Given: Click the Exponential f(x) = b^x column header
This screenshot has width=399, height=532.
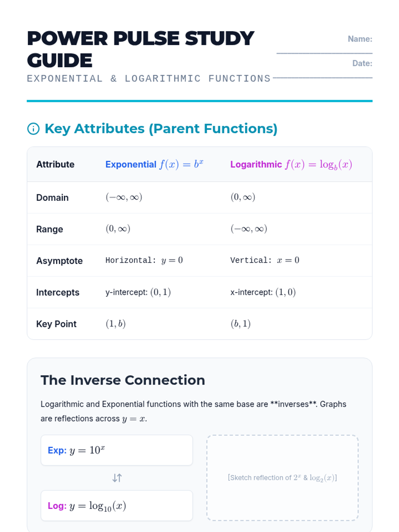Looking at the screenshot, I should tap(154, 164).
